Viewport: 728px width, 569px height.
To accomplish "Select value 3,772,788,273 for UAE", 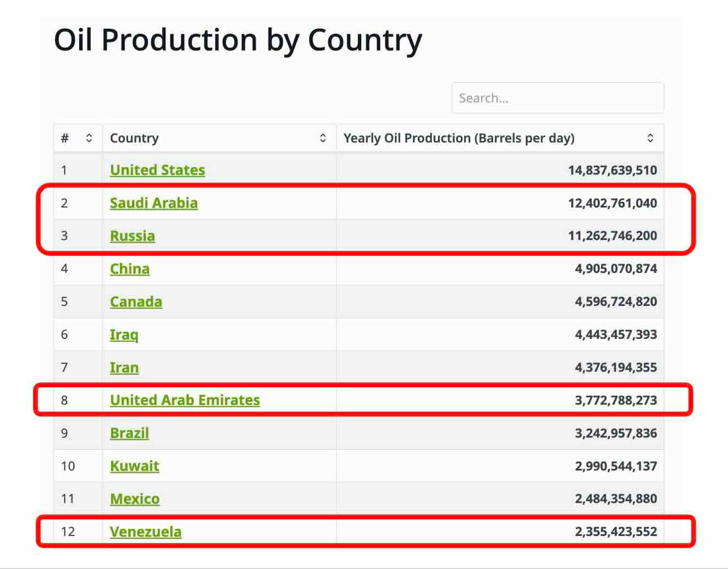I will click(616, 400).
